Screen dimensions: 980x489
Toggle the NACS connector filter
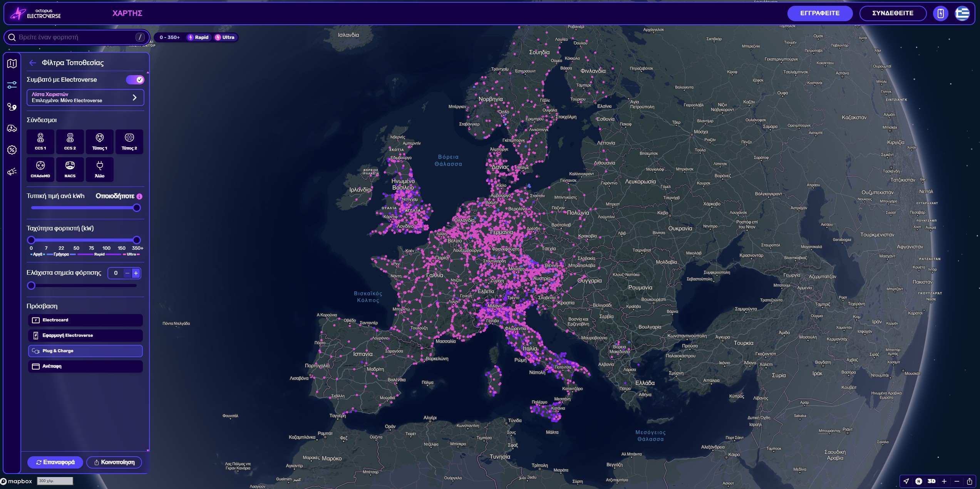70,170
